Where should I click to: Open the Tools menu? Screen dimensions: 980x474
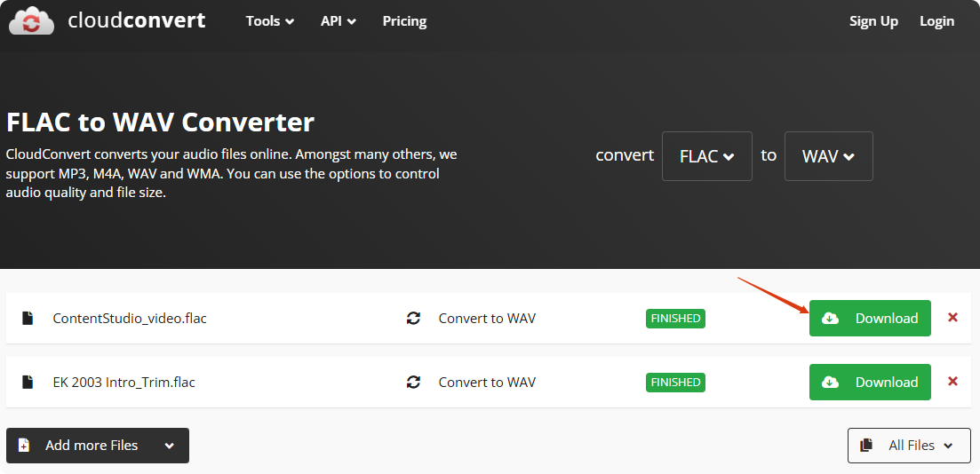click(x=270, y=21)
